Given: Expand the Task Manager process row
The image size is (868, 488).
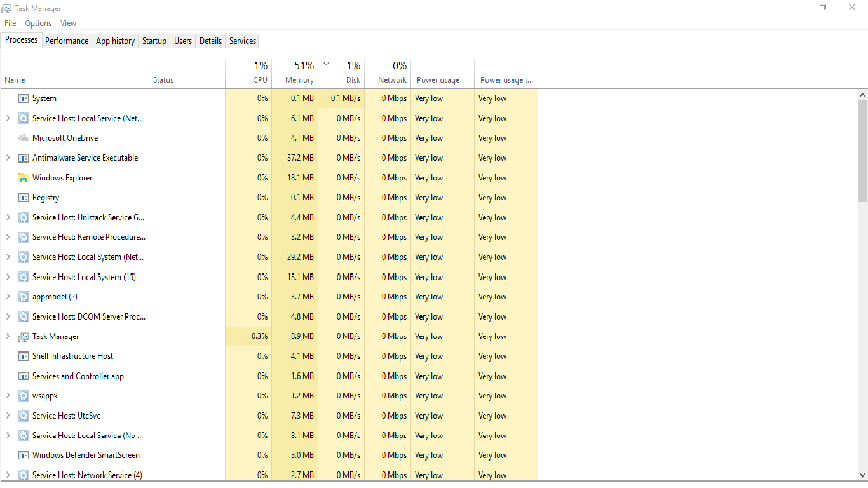Looking at the screenshot, I should coord(8,336).
